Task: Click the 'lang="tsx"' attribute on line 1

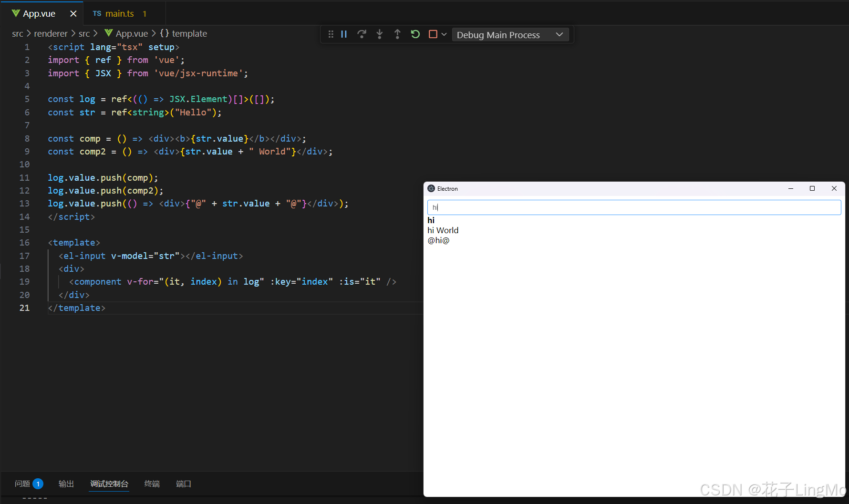Action: pyautogui.click(x=116, y=47)
